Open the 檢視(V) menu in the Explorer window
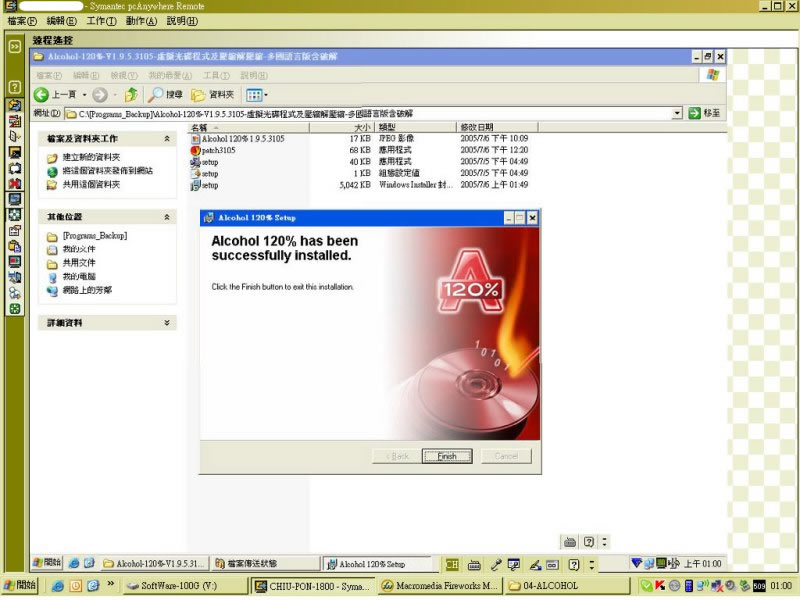Viewport: 800px width, 600px height. [124, 76]
